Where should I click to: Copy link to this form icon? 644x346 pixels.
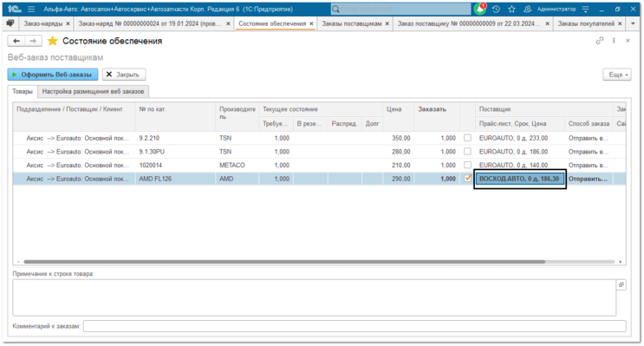pos(600,40)
